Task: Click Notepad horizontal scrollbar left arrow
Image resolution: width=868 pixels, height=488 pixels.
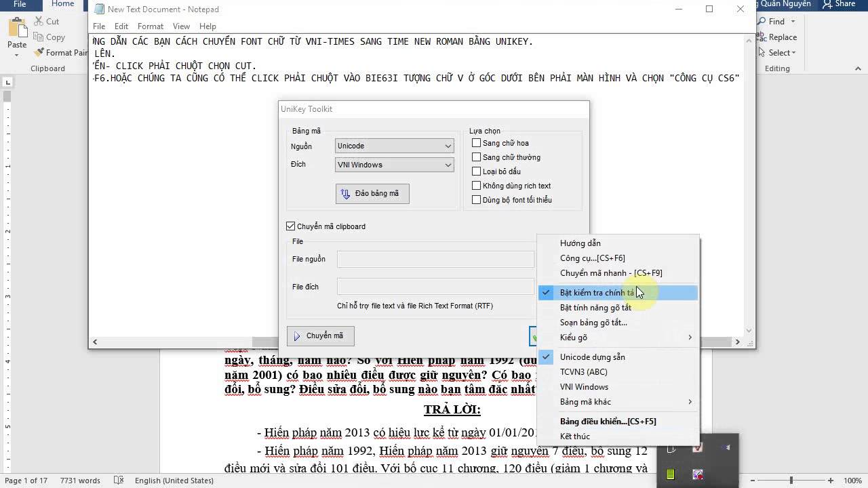Action: 95,342
